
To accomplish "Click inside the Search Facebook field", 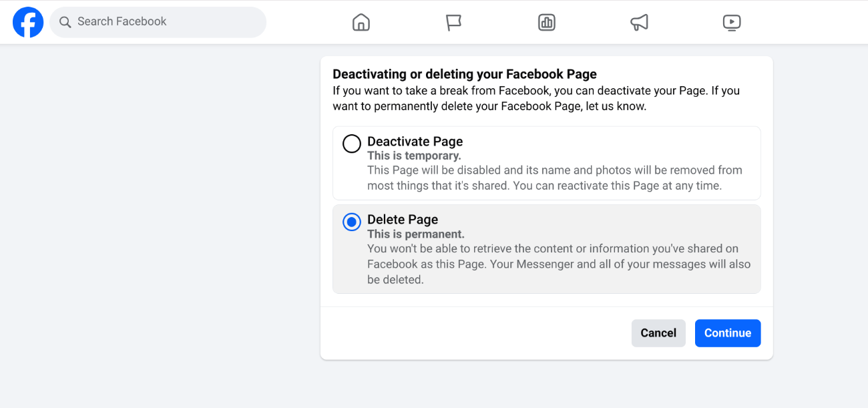I will pyautogui.click(x=158, y=22).
